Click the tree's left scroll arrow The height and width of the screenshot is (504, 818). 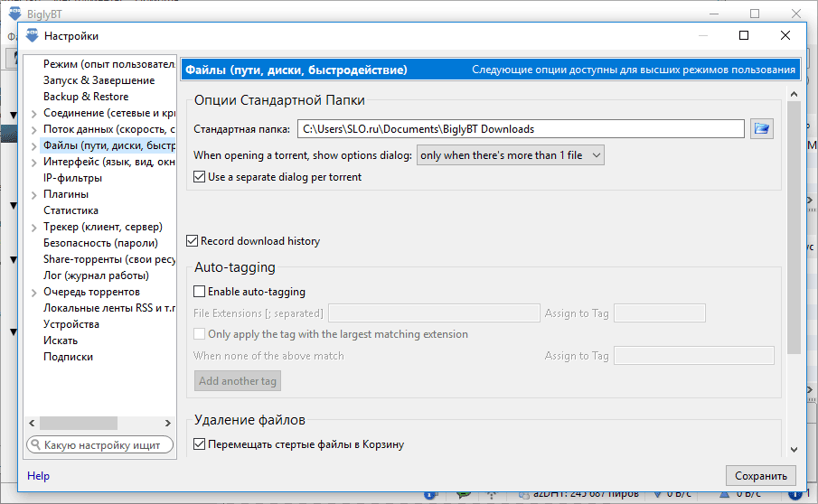[32, 423]
